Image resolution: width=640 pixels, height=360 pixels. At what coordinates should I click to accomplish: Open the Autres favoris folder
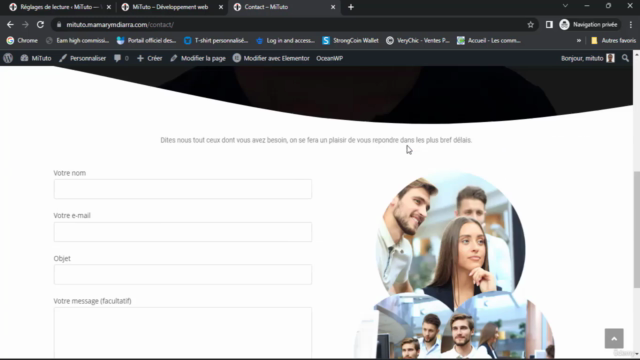[x=613, y=40]
